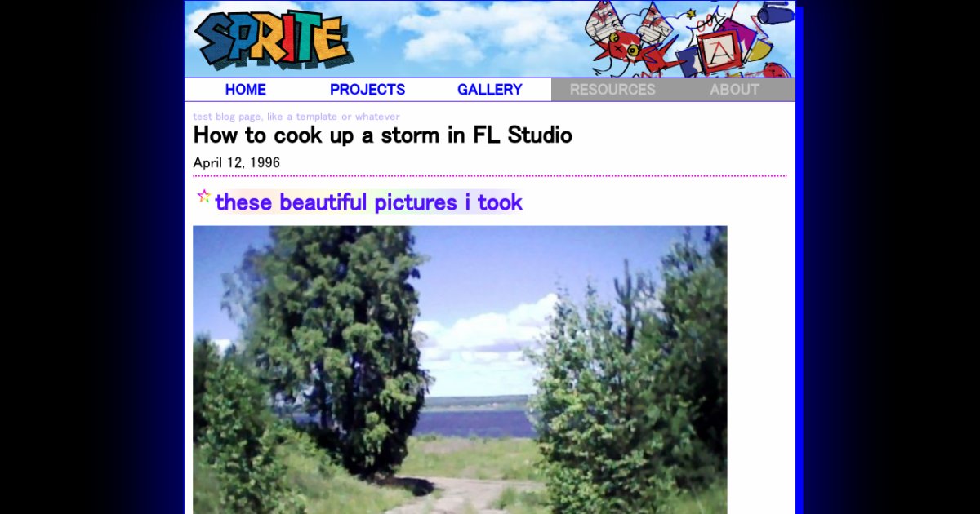Click the blue vertical bar along page's right edge
This screenshot has height=514, width=980.
coord(800,257)
